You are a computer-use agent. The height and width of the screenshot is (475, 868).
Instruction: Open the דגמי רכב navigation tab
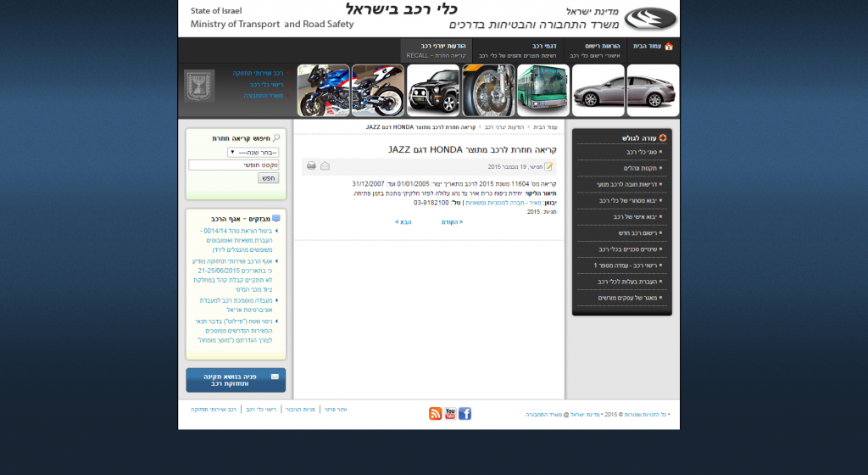point(518,50)
